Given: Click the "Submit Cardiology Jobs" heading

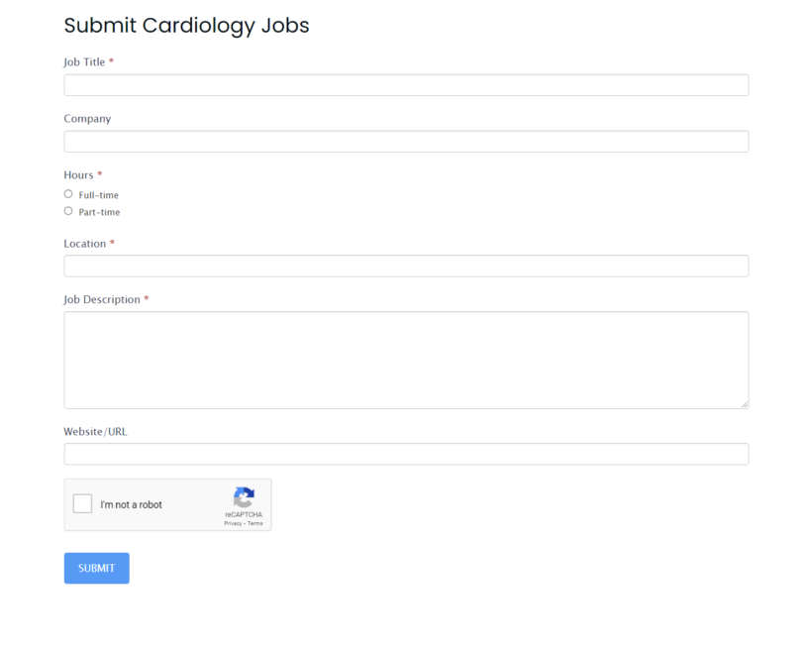Looking at the screenshot, I should [x=186, y=26].
